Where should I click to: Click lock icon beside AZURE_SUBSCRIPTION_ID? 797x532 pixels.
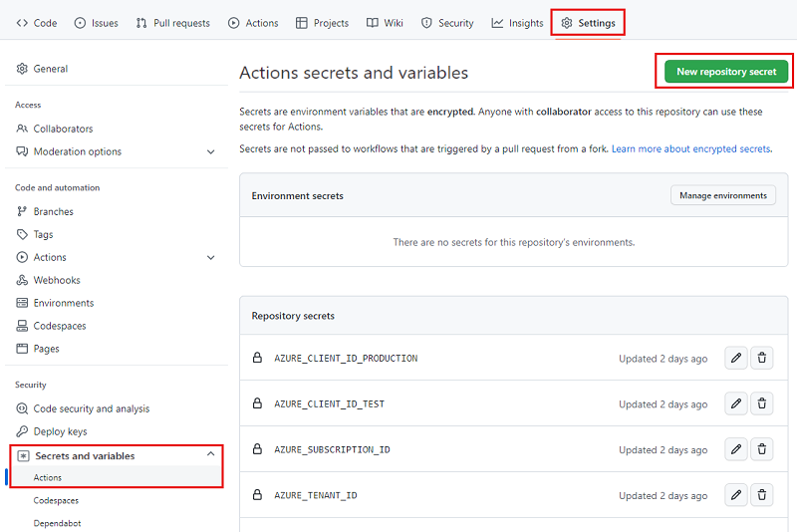258,449
